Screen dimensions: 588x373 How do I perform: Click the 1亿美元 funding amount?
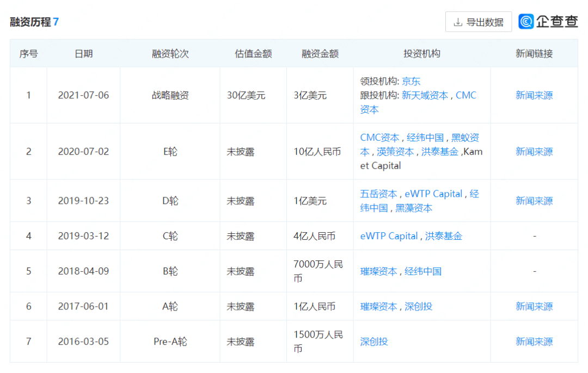coord(310,201)
